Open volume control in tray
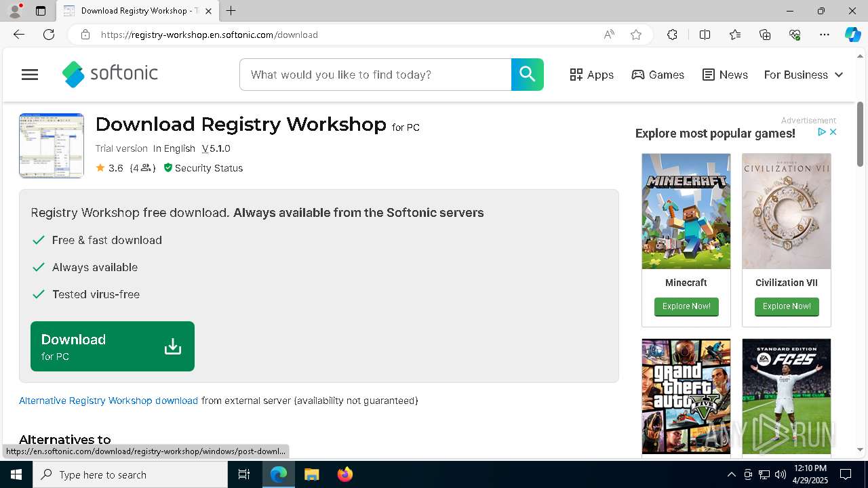 pos(781,474)
